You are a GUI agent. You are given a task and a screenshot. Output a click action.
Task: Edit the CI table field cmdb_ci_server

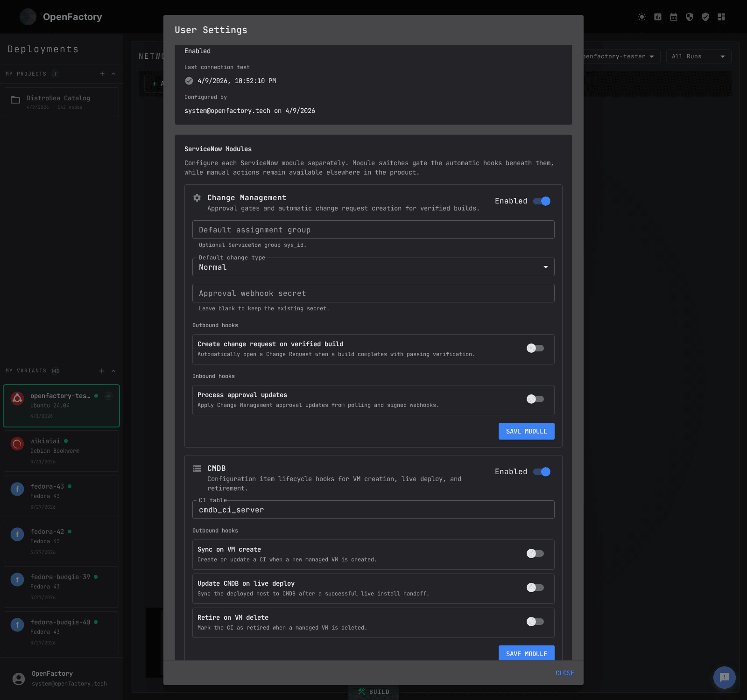(x=373, y=510)
